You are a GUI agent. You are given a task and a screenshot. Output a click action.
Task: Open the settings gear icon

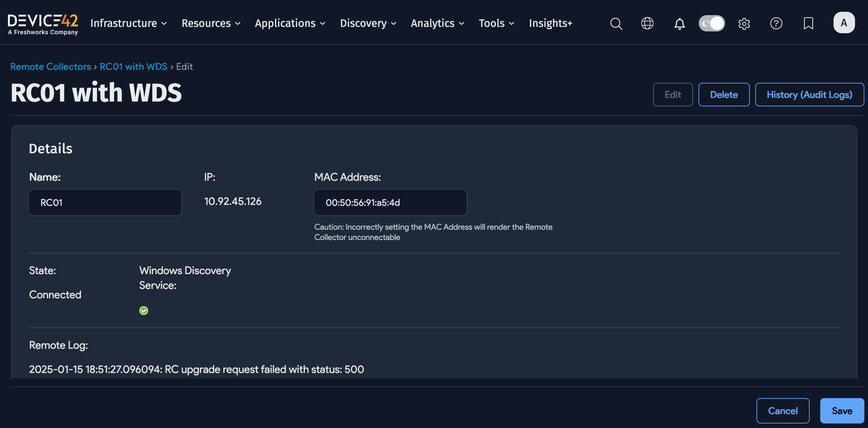744,23
